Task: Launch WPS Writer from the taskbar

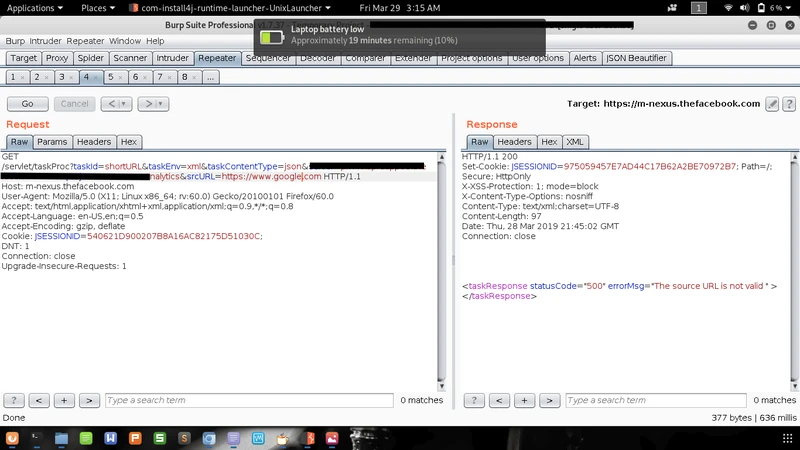Action: [111, 438]
